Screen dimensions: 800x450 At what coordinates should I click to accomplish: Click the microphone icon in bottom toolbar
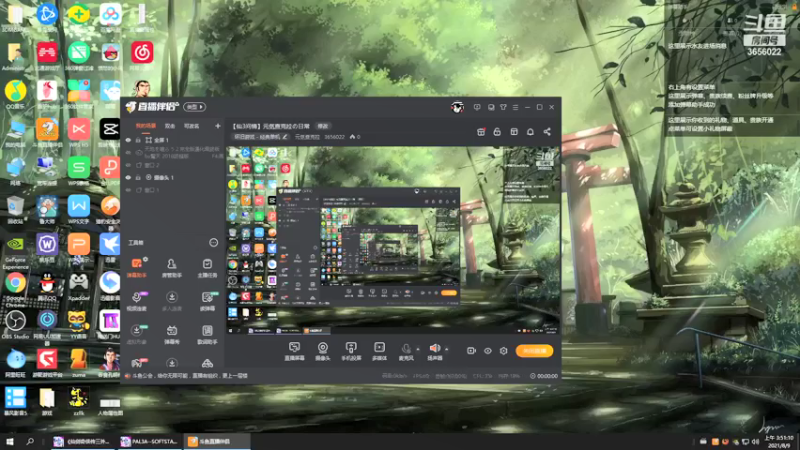pyautogui.click(x=406, y=349)
